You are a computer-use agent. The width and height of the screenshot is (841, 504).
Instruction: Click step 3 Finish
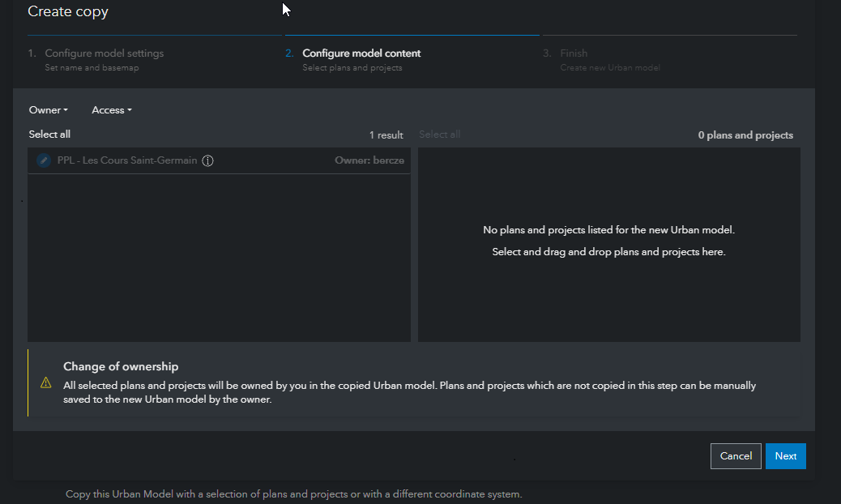[x=574, y=53]
